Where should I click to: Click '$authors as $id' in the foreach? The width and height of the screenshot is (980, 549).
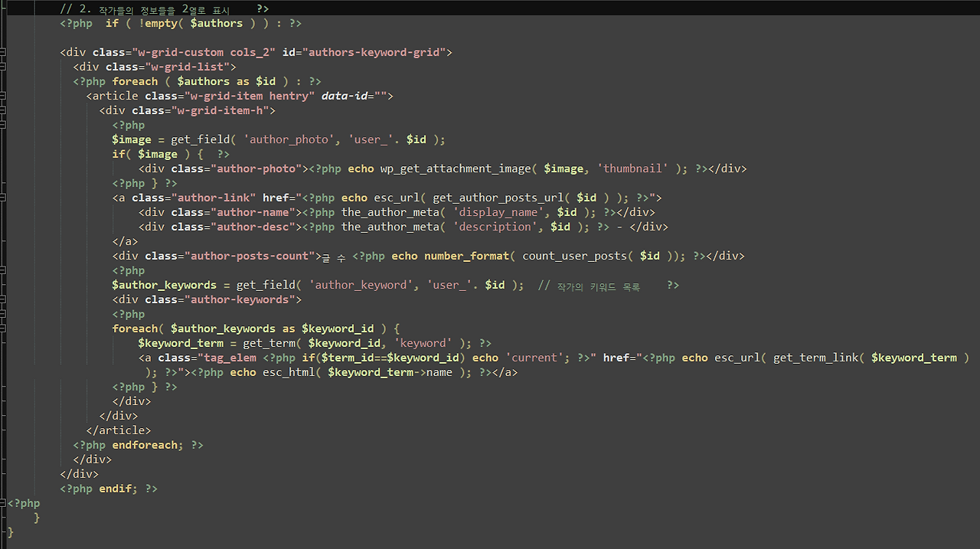tap(227, 81)
